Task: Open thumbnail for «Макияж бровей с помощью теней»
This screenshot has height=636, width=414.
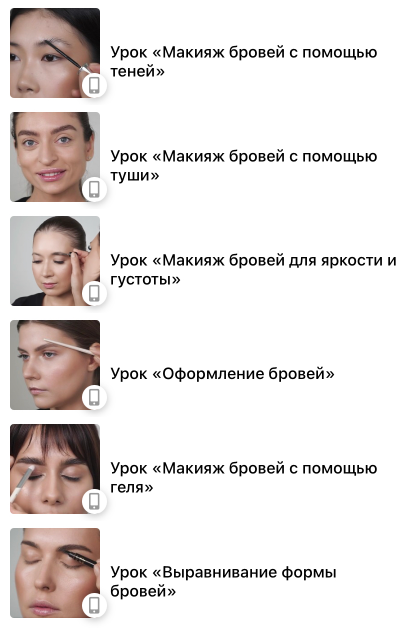Action: coord(55,53)
